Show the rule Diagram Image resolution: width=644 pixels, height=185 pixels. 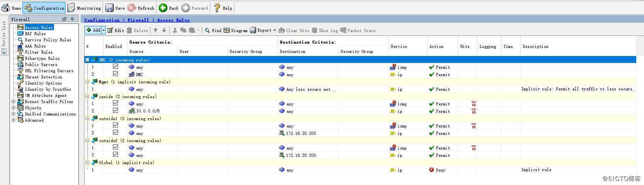tap(235, 30)
